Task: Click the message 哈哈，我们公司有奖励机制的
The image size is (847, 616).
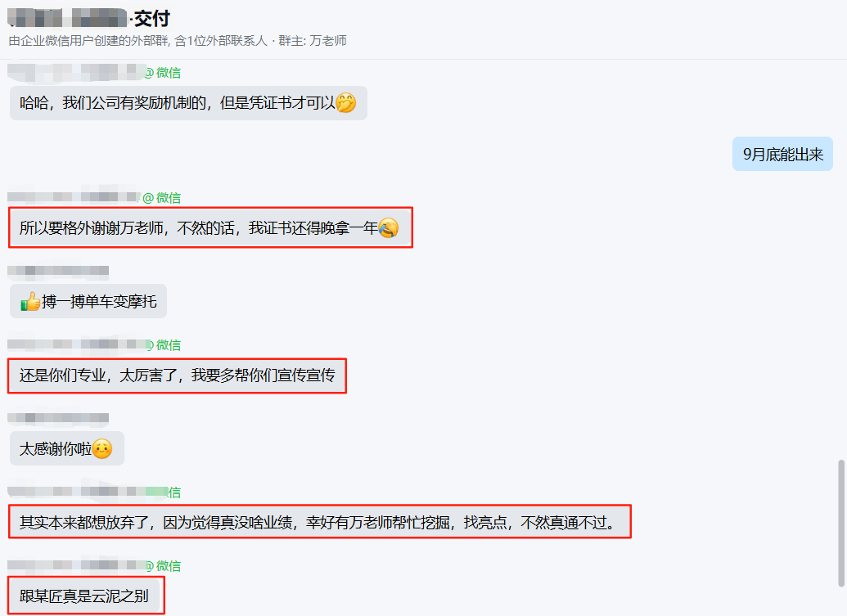Action: pyautogui.click(x=188, y=103)
